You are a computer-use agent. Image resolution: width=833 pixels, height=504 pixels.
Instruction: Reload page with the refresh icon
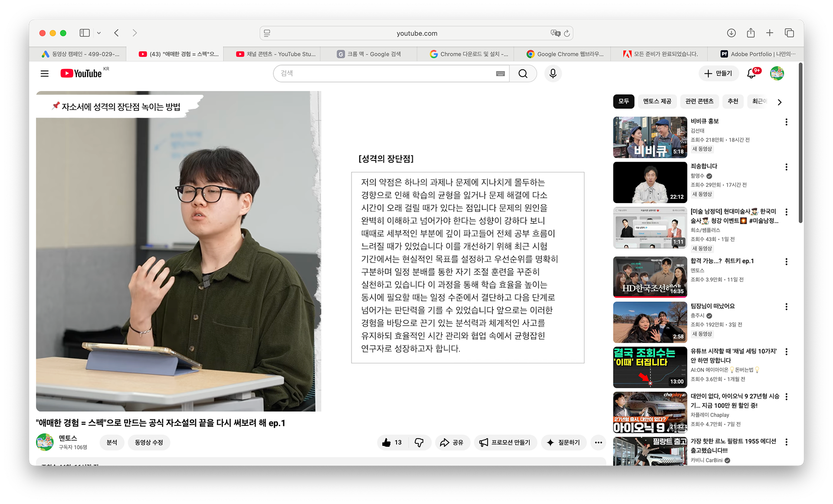pos(567,33)
